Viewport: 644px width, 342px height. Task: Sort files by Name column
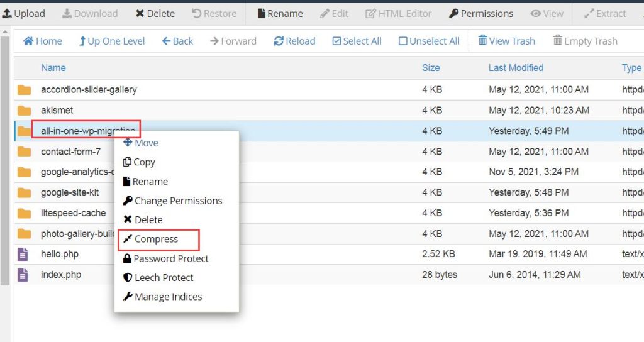53,68
